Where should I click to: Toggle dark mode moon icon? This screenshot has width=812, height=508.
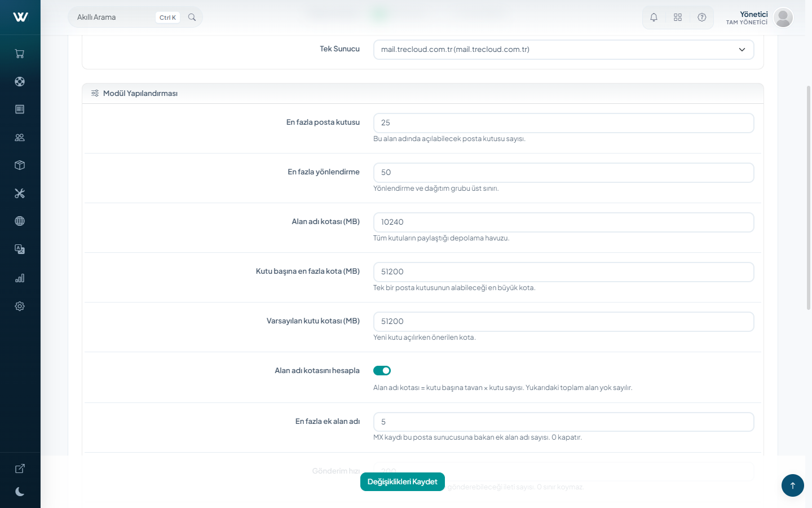(20, 492)
